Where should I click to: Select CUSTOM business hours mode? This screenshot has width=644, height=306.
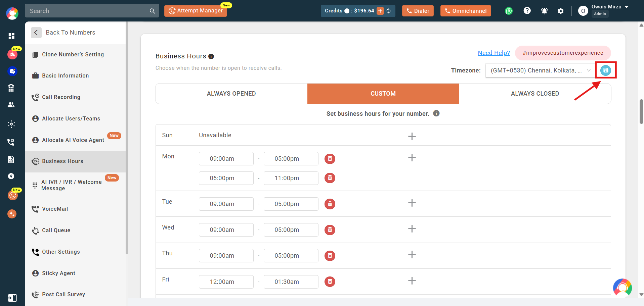tap(383, 94)
